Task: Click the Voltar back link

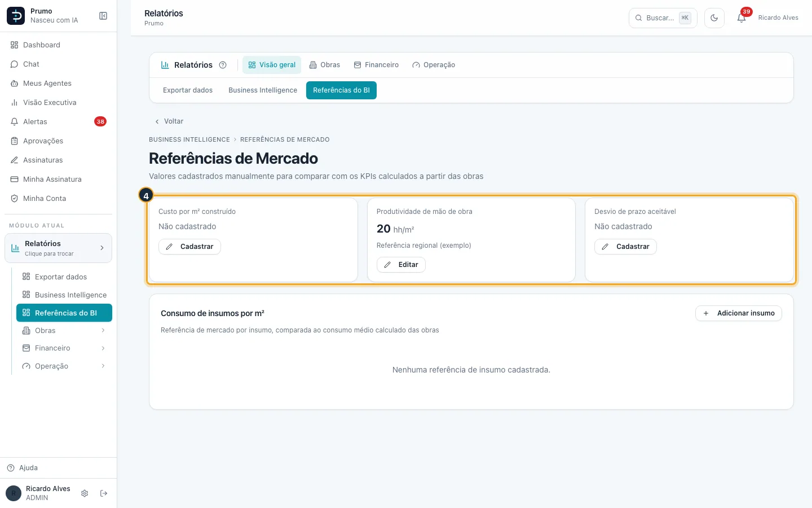Action: tap(169, 121)
